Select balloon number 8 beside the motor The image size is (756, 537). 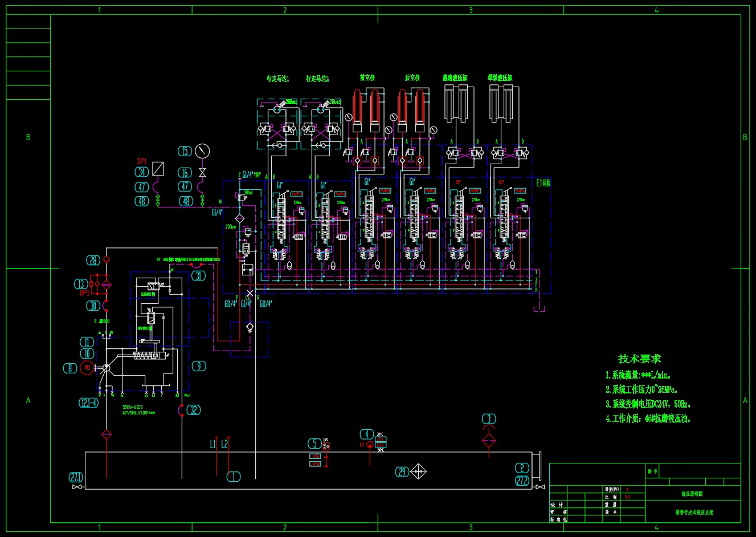[70, 368]
